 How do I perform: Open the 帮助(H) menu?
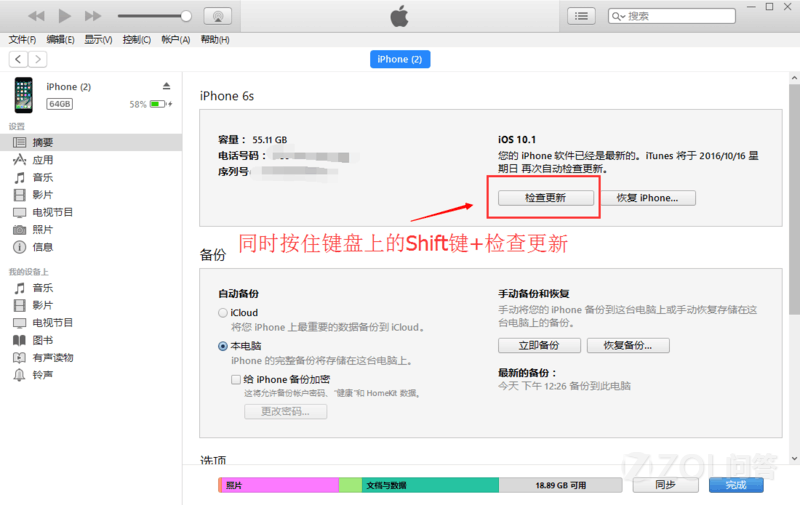pyautogui.click(x=215, y=40)
